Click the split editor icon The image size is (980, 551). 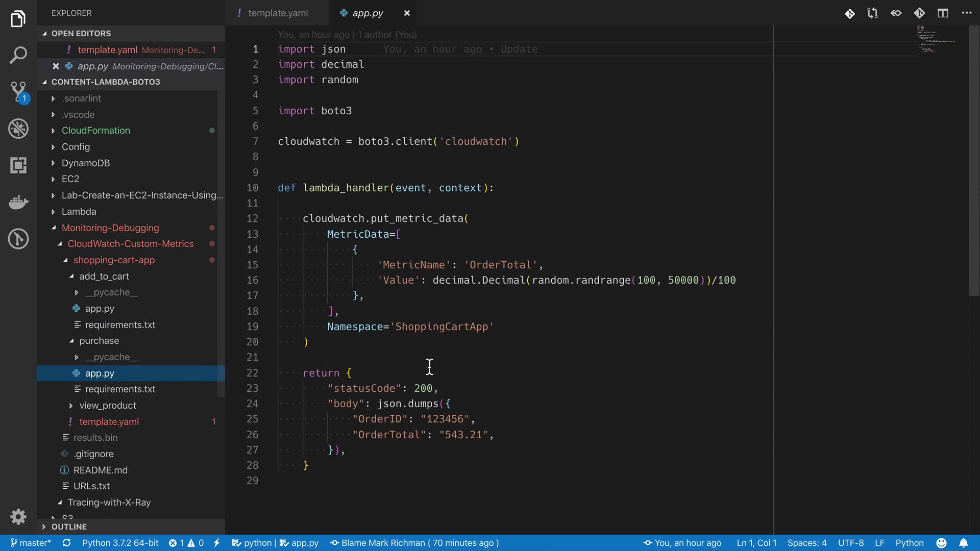point(943,13)
